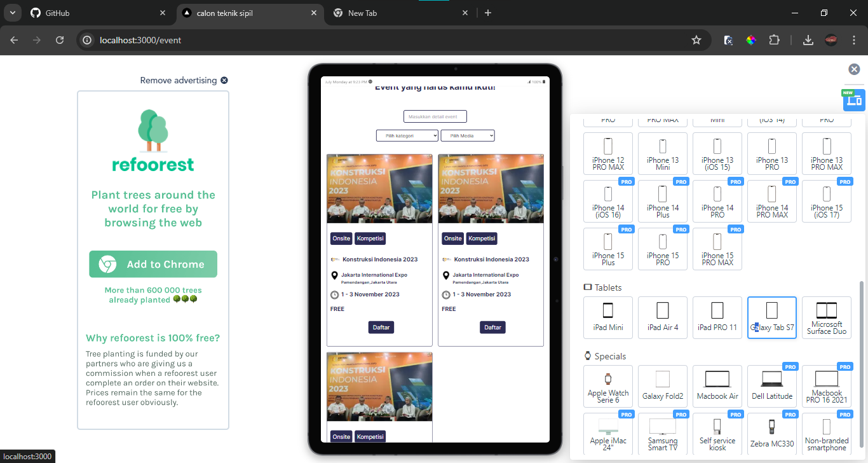
Task: Select the Apple Watch Serie 6 device
Action: 608,386
